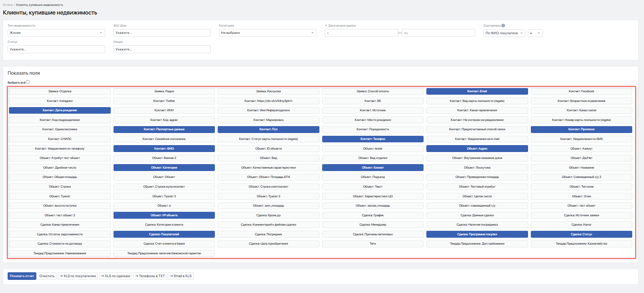
Task: Enable the Контакт: Instagram field toggle
Action: click(60, 101)
